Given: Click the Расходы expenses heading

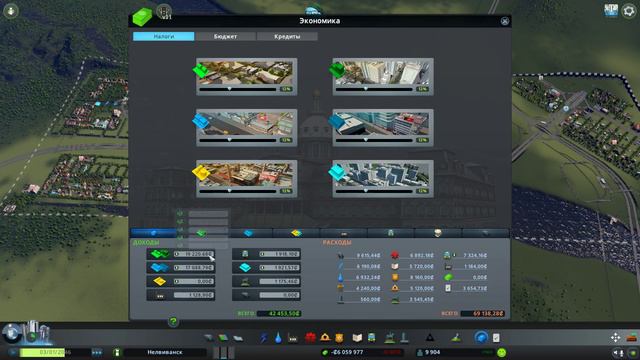Looking at the screenshot, I should click(337, 242).
